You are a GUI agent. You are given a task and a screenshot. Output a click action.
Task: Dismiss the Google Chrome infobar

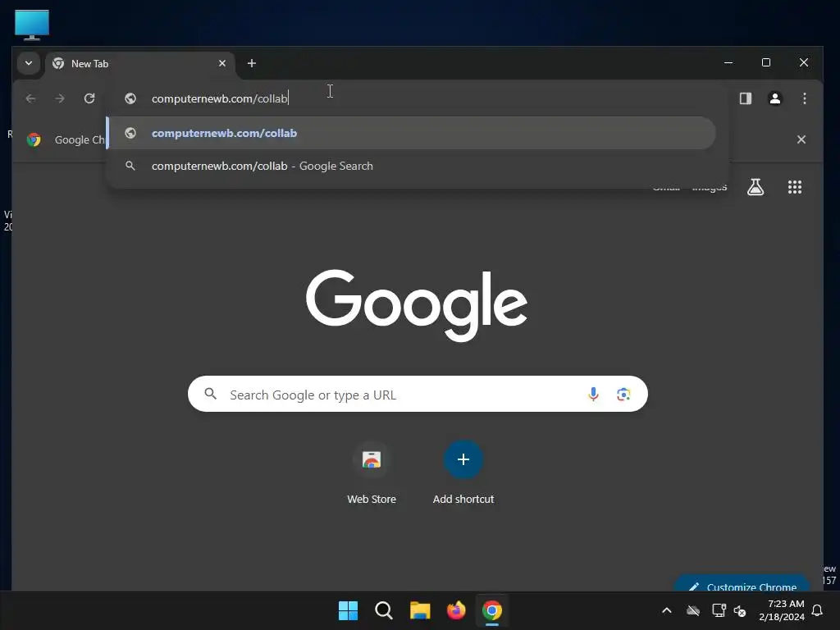click(x=801, y=139)
